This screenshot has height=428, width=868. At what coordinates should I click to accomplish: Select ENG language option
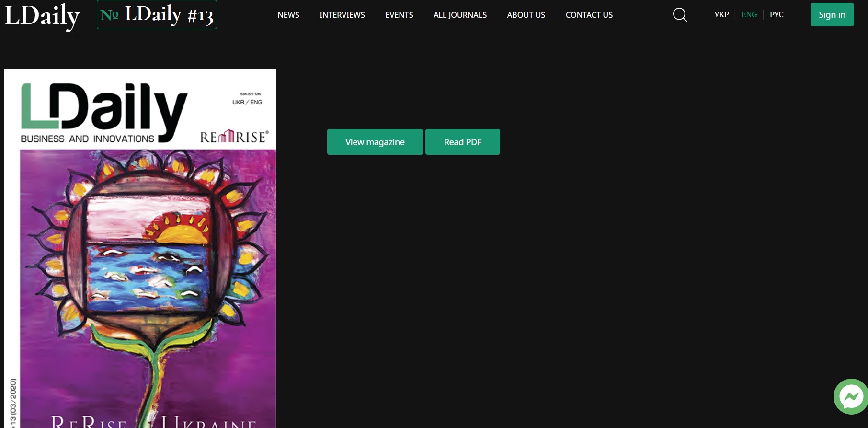[749, 14]
